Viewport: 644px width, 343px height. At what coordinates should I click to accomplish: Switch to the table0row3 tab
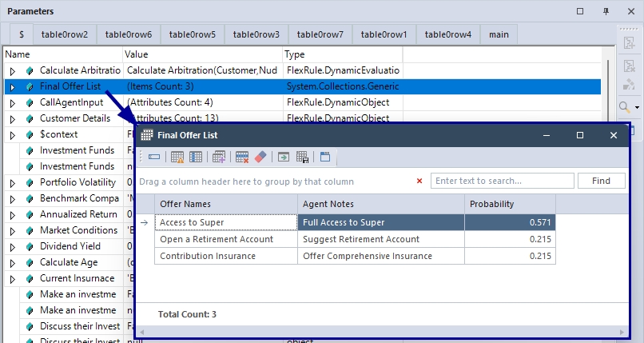point(256,34)
